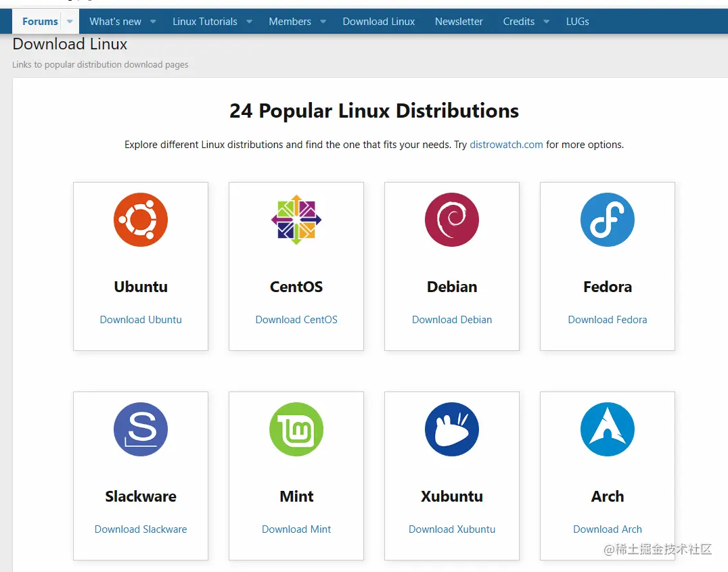Open the LUGs nav item
The height and width of the screenshot is (572, 728).
(577, 22)
